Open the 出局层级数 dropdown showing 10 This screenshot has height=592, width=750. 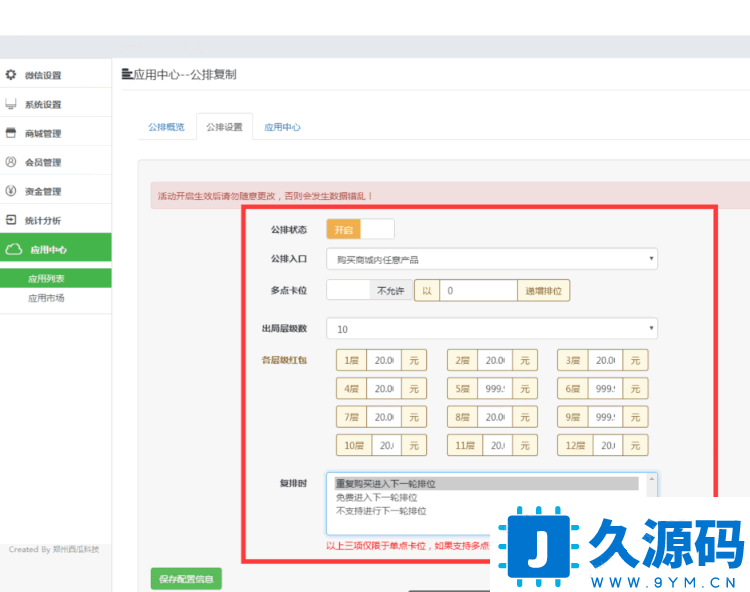[491, 329]
